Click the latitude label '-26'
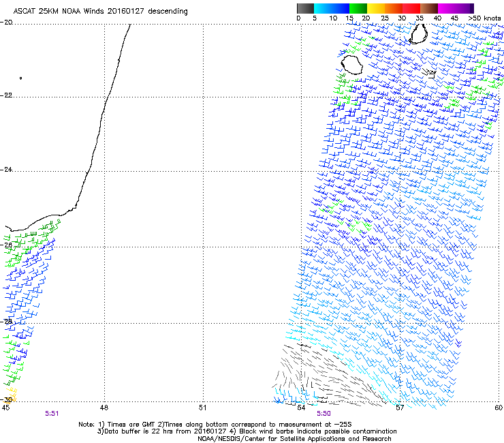The image size is (504, 443). click(6, 245)
